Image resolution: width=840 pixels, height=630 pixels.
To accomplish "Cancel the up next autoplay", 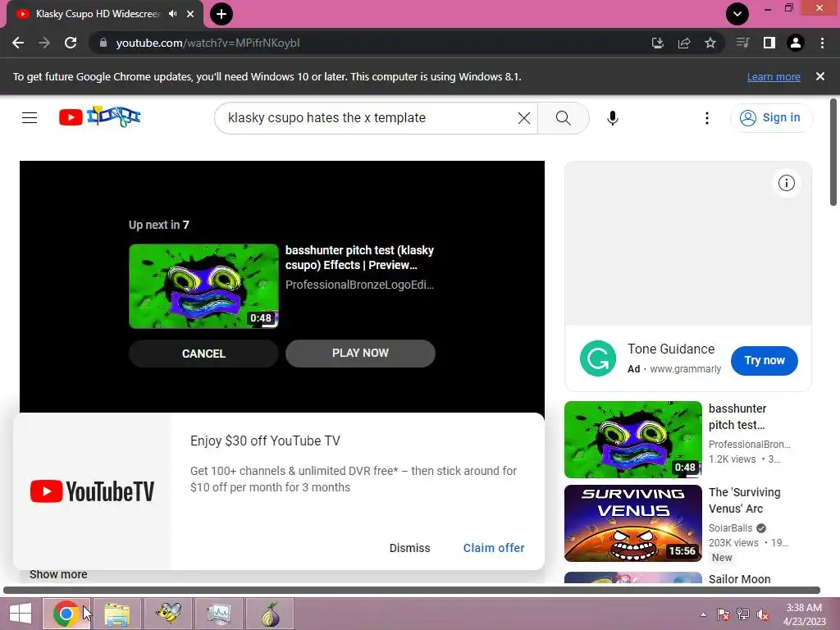I will (x=203, y=354).
